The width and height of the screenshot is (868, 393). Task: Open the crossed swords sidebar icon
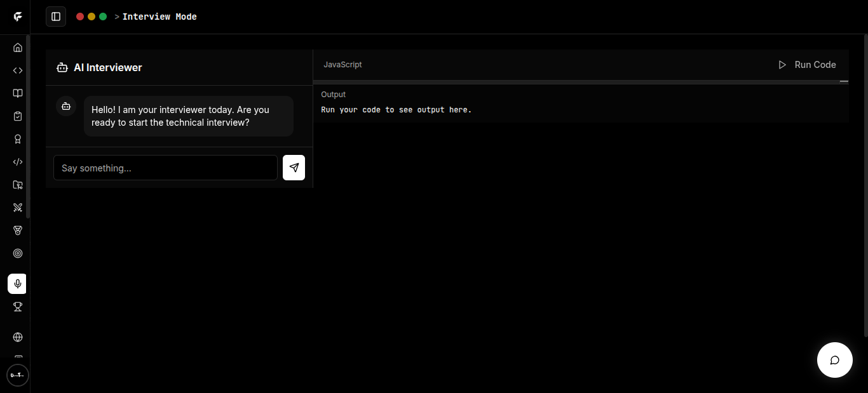tap(18, 208)
